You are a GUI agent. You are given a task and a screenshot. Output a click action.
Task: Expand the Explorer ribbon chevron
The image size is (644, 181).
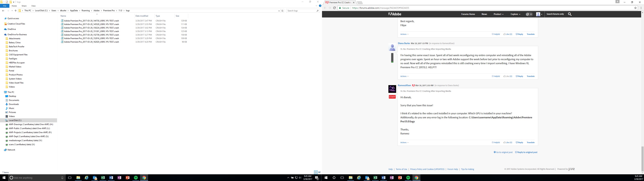point(316,6)
